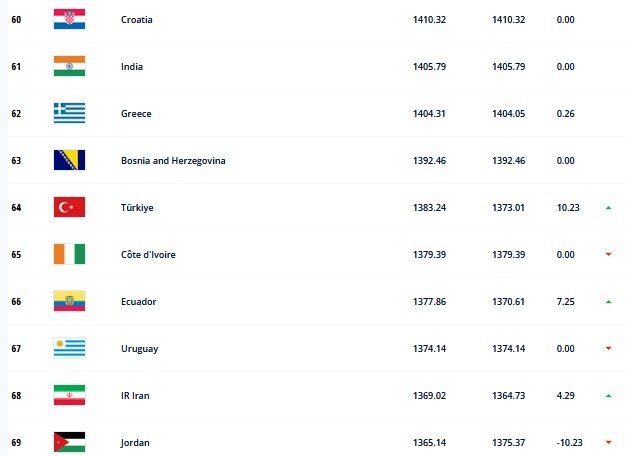
Task: Click the Croatia flag icon
Action: coord(69,19)
